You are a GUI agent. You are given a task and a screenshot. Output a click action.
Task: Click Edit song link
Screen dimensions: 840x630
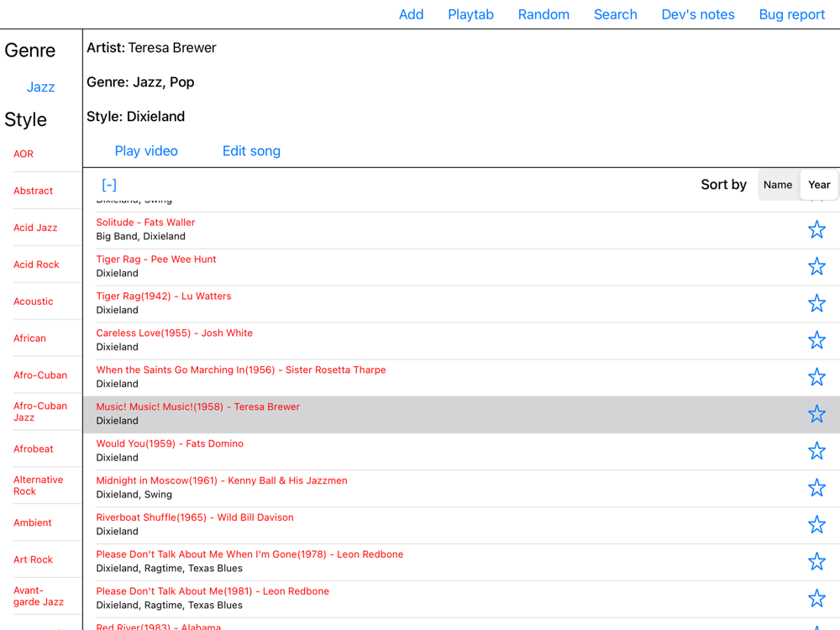[x=251, y=151]
